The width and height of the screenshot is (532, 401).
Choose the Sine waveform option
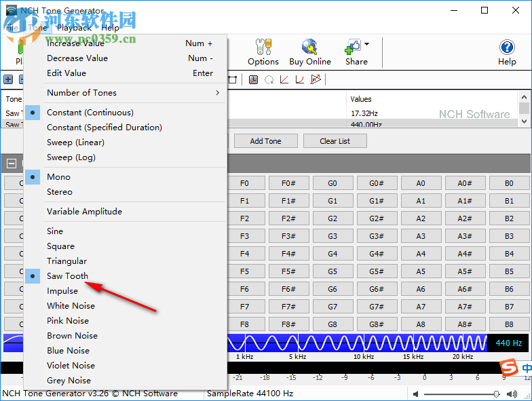(x=55, y=231)
